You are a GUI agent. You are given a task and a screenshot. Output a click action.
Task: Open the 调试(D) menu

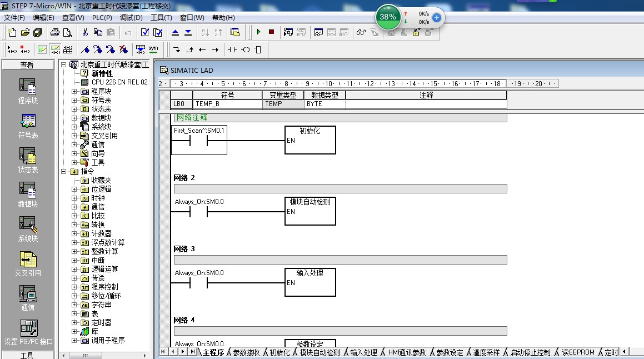[x=132, y=18]
